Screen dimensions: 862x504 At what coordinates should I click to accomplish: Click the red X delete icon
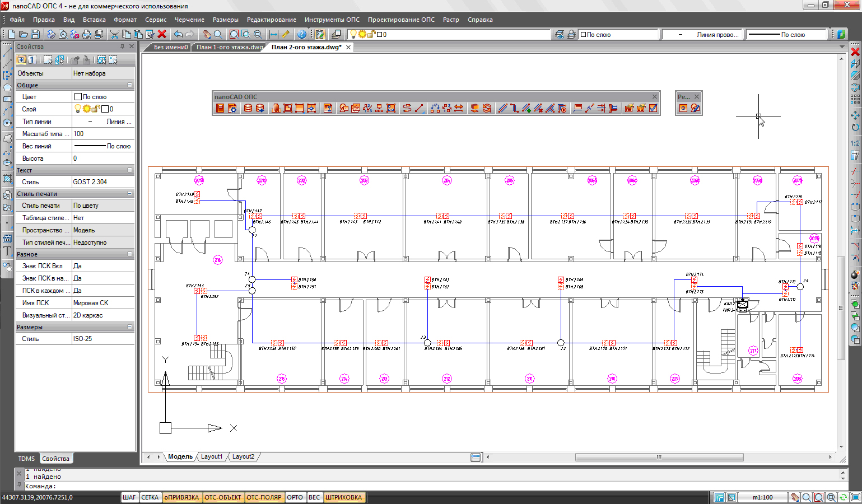click(162, 34)
